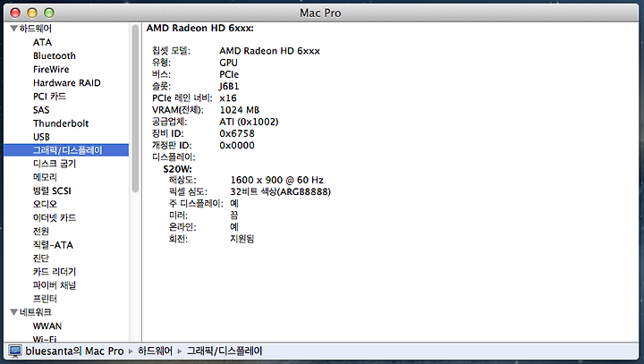Click the 네트워크 category label

tap(35, 312)
